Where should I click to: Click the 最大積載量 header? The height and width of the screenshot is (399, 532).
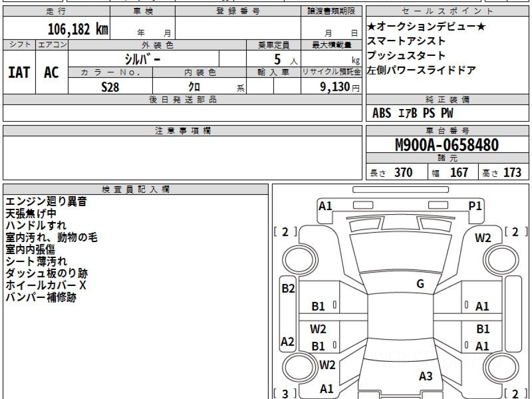(x=332, y=45)
